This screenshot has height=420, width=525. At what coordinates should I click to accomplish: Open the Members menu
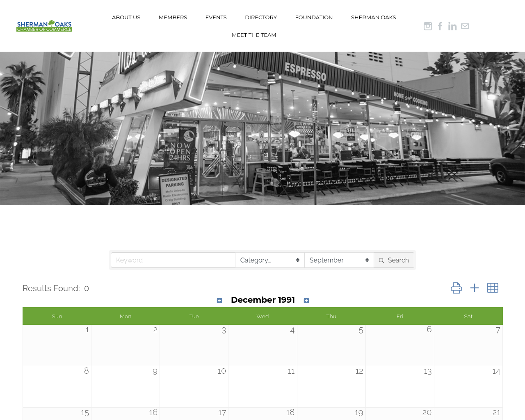(x=173, y=17)
